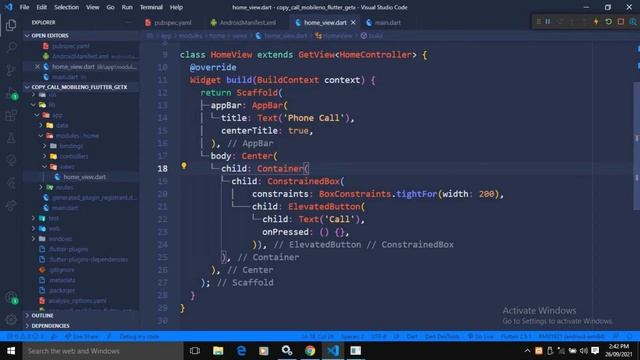Open the File menu
The width and height of the screenshot is (640, 360).
point(24,7)
